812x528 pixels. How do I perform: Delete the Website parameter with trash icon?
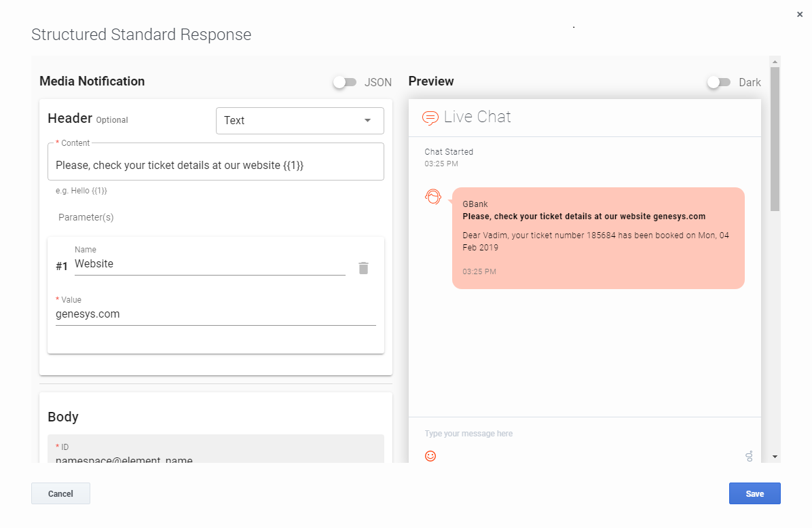tap(364, 268)
